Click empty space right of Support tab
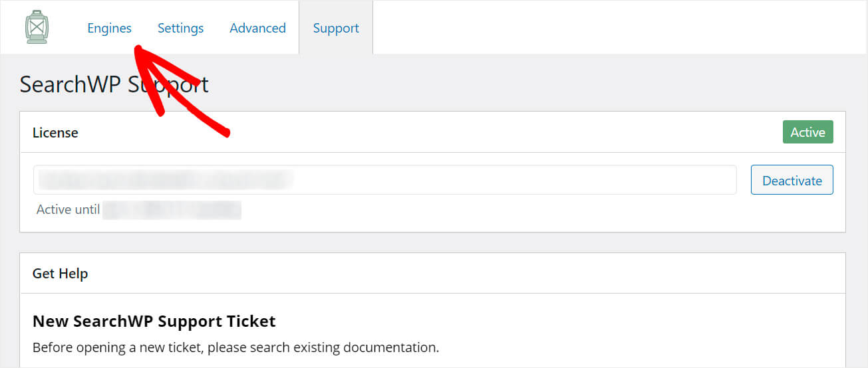This screenshot has height=368, width=868. (619, 28)
